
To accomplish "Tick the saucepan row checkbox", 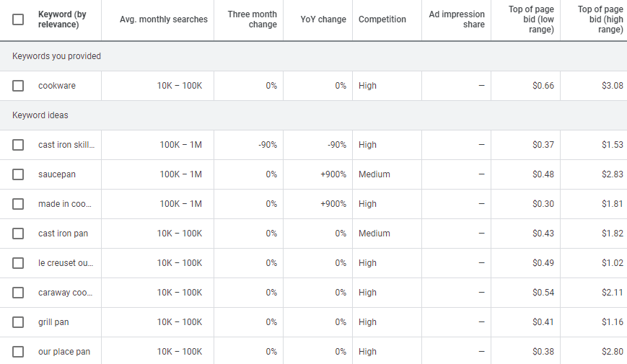I will [x=18, y=174].
